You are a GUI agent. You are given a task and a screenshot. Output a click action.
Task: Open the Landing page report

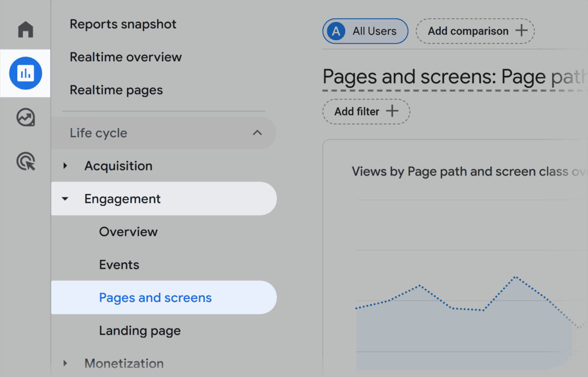140,331
